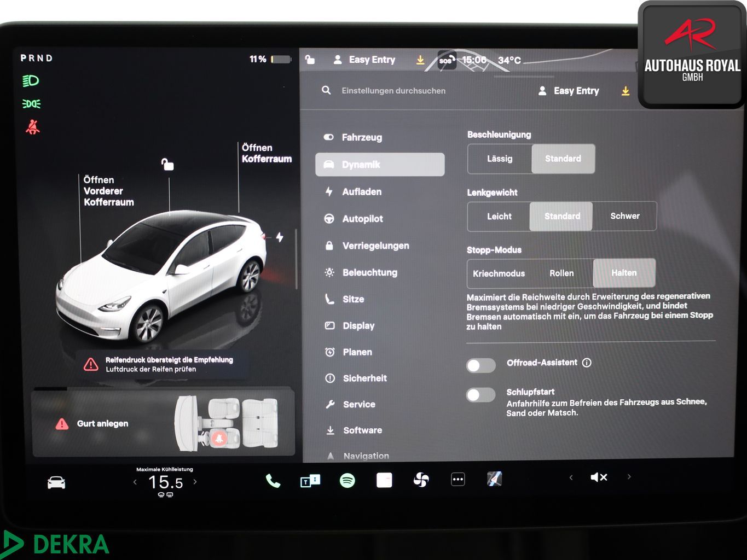Launch Spotify from the bottom bar

(x=347, y=481)
